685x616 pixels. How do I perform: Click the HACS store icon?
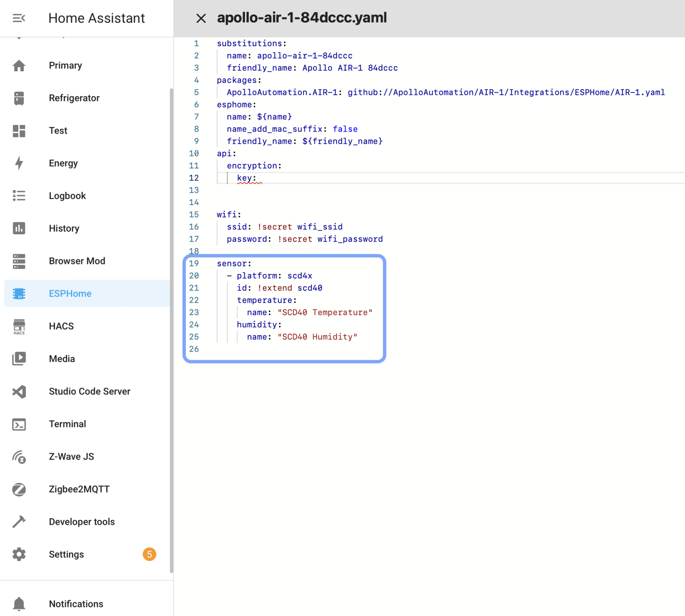[19, 326]
